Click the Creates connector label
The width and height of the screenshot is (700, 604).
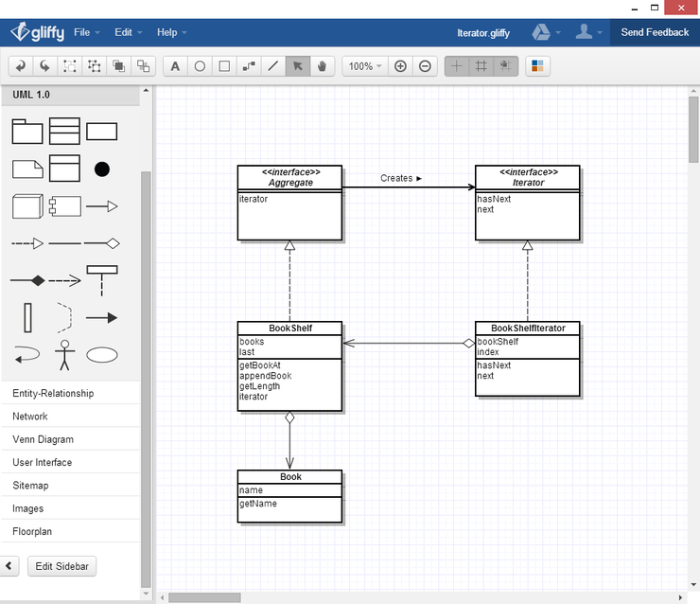[x=401, y=178]
